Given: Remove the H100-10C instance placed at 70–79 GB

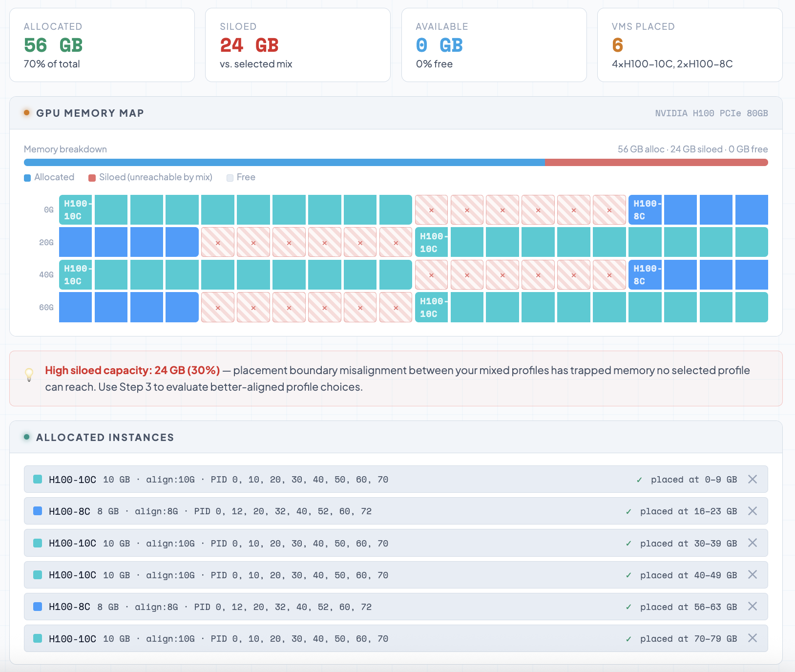Looking at the screenshot, I should [x=753, y=638].
